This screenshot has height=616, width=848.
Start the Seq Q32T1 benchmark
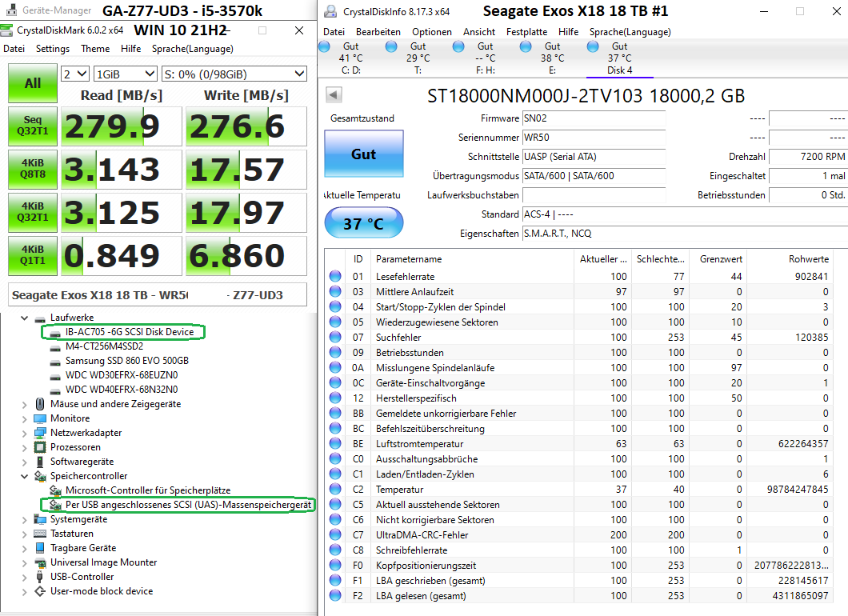(x=33, y=126)
